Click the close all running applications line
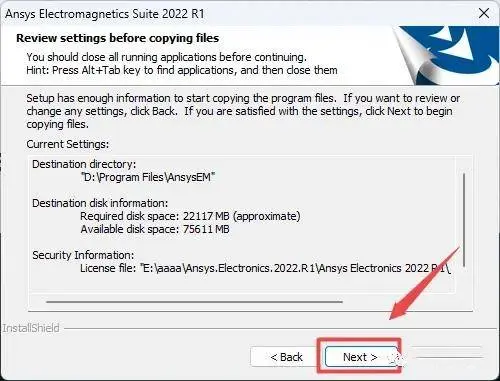Viewport: 500px width, 381px height. (166, 57)
